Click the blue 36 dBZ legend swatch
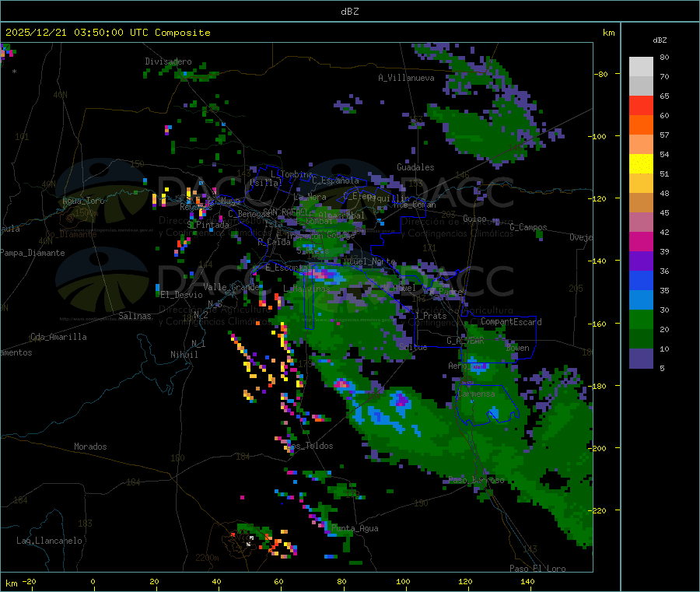The height and width of the screenshot is (592, 700). click(x=641, y=280)
